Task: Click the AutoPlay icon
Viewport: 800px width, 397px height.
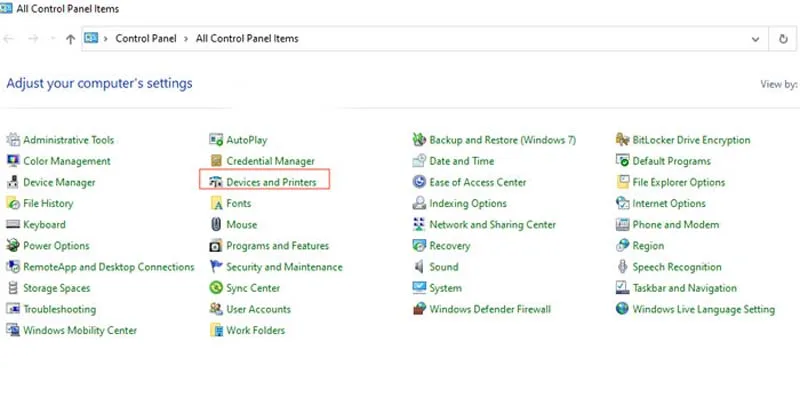Action: 216,140
